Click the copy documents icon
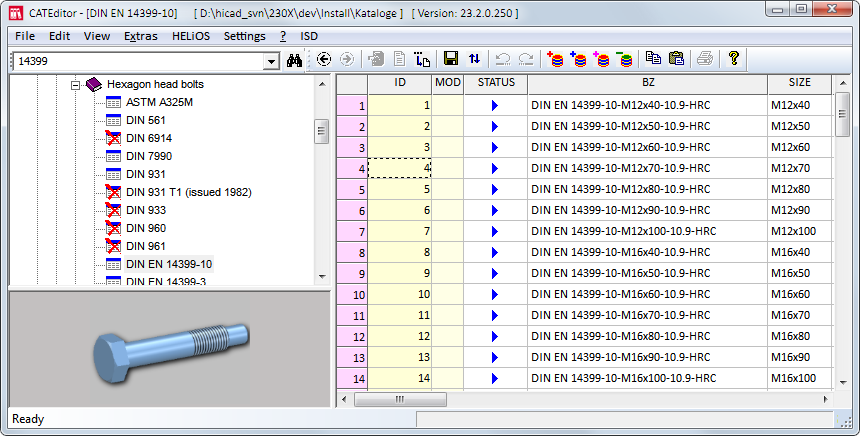Image resolution: width=860 pixels, height=436 pixels. coord(653,58)
